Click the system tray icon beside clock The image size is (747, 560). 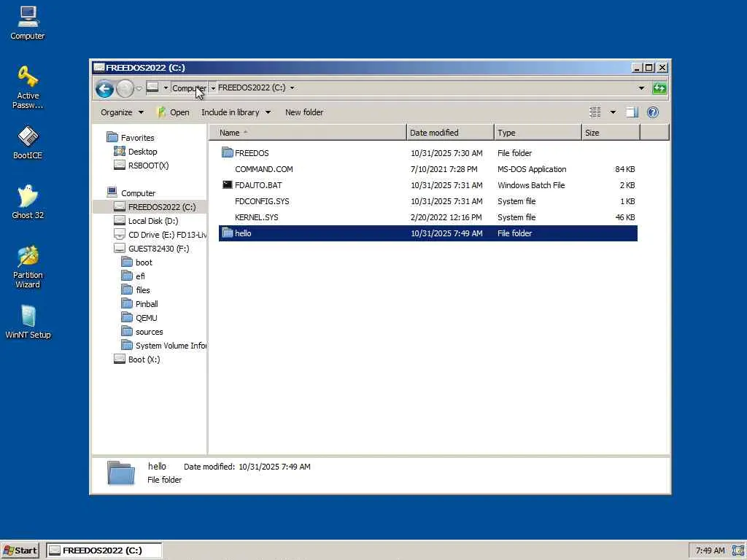(738, 551)
